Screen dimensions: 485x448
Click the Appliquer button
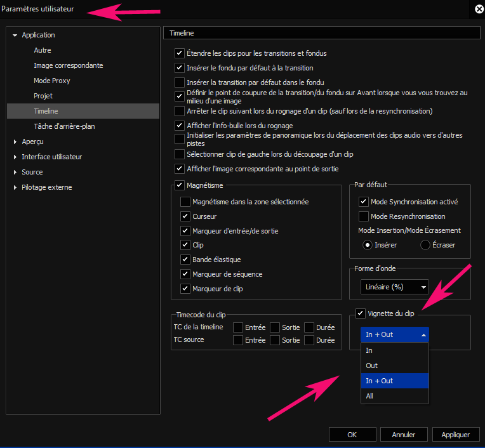[456, 435]
